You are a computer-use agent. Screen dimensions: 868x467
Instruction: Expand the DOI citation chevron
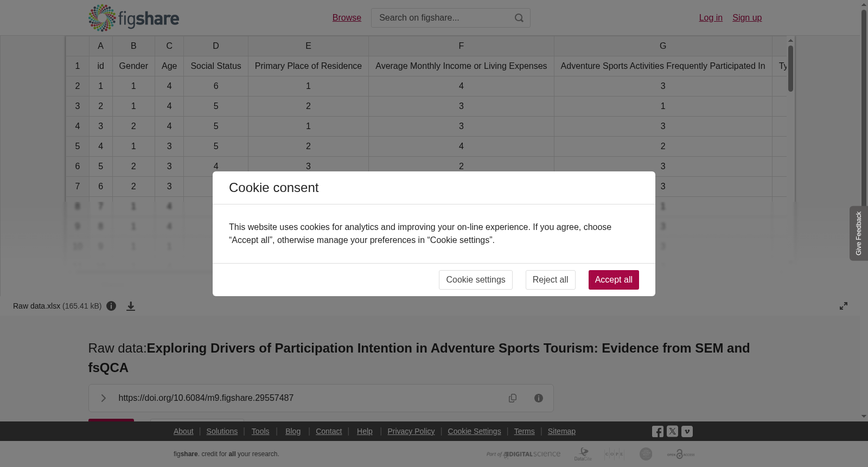tap(103, 398)
